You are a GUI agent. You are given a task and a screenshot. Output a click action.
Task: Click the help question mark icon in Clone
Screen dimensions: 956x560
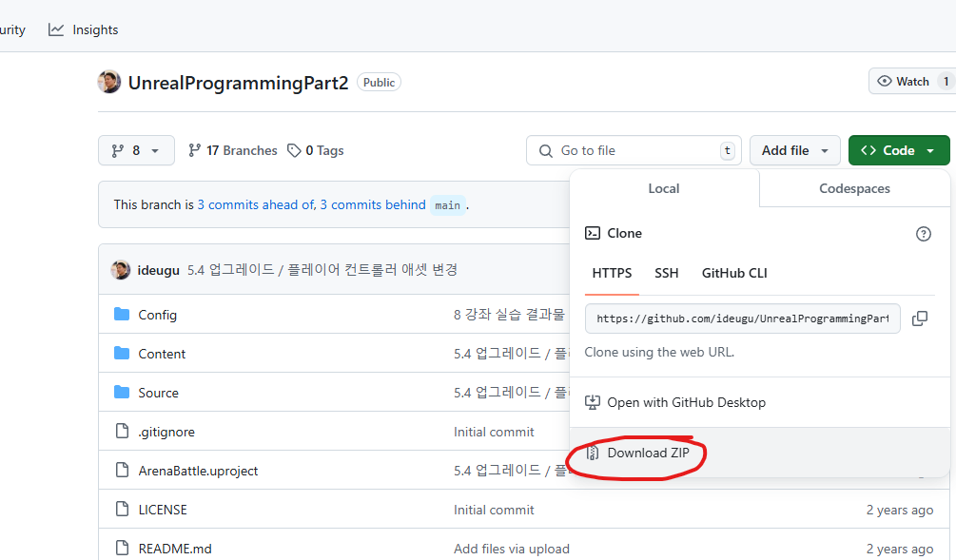click(923, 233)
